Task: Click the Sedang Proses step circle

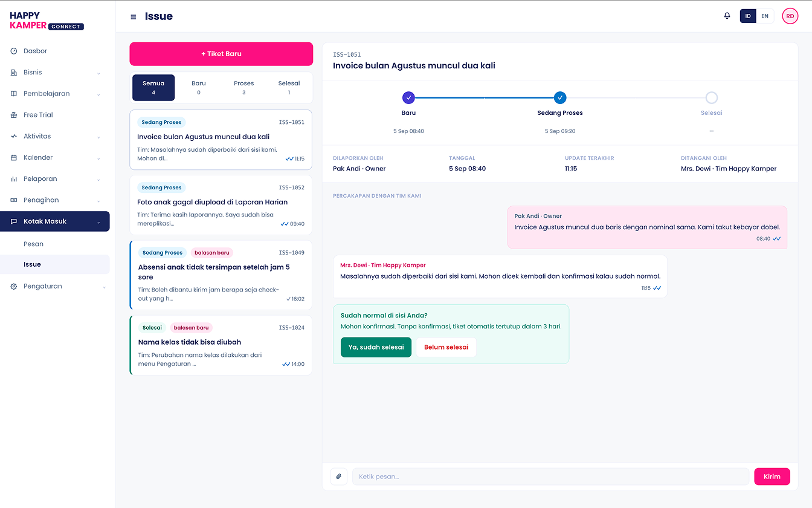Action: pos(560,97)
